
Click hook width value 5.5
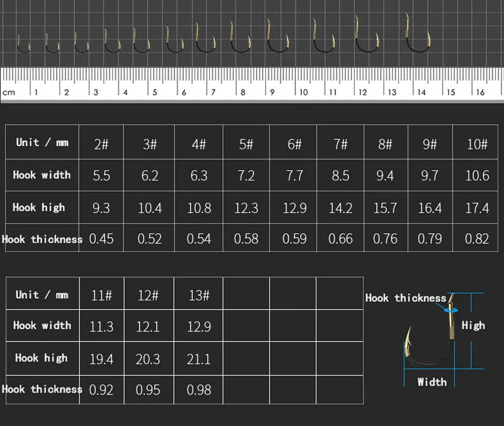101,176
